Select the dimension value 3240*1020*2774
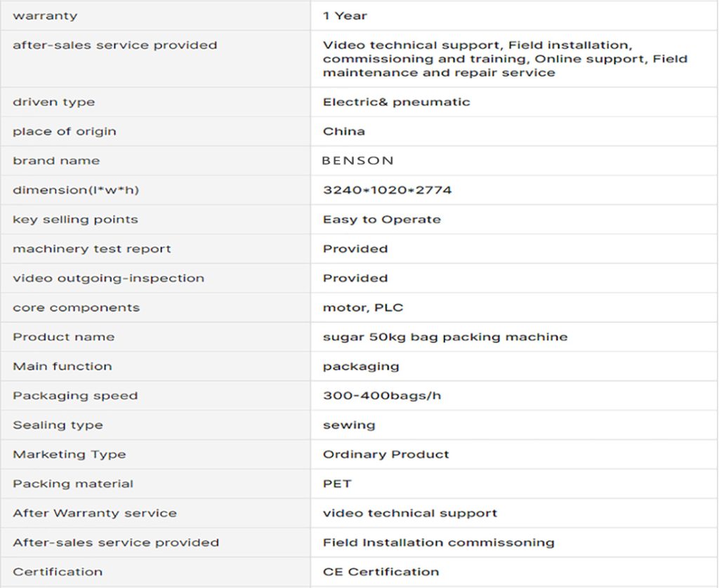Image resolution: width=719 pixels, height=588 pixels. pos(387,190)
